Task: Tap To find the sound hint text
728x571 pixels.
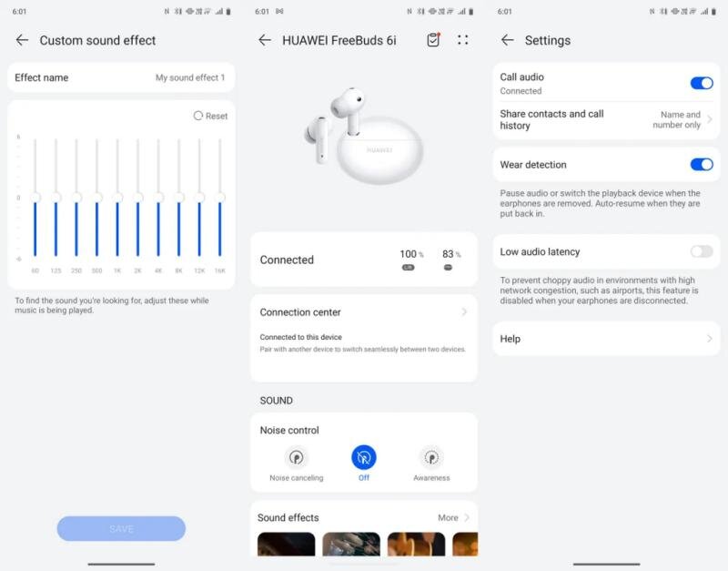Action: (x=111, y=305)
